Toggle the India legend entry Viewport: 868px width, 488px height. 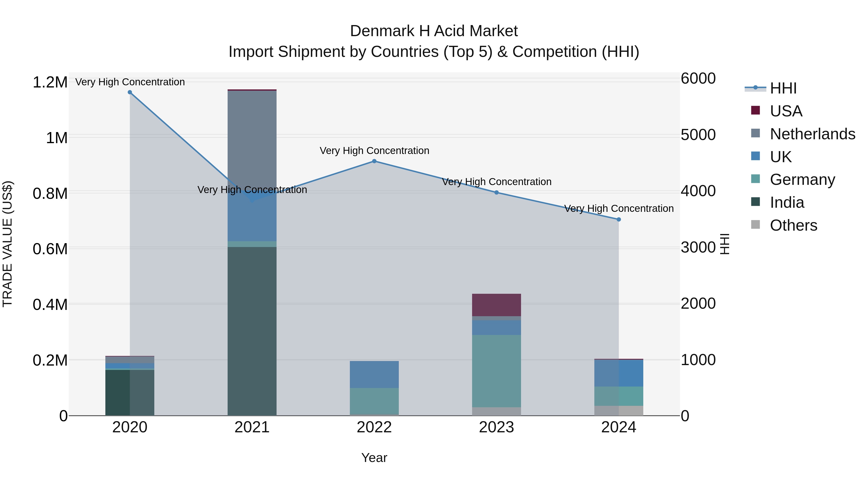click(x=778, y=202)
